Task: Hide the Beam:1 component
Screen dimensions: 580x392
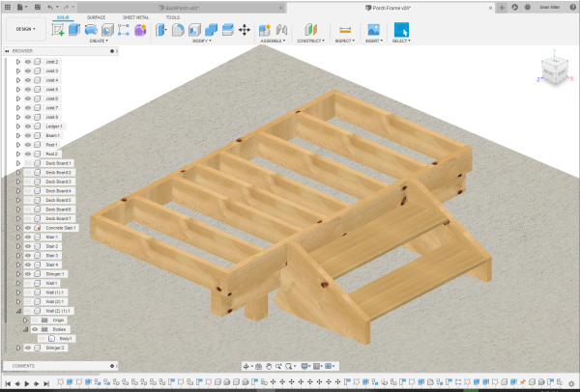Action: pos(28,135)
